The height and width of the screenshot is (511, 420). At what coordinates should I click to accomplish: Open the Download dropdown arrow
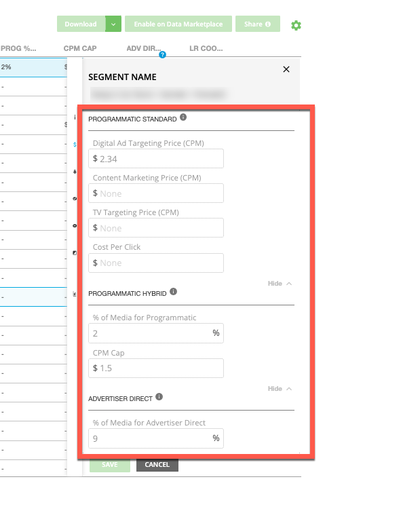click(113, 24)
